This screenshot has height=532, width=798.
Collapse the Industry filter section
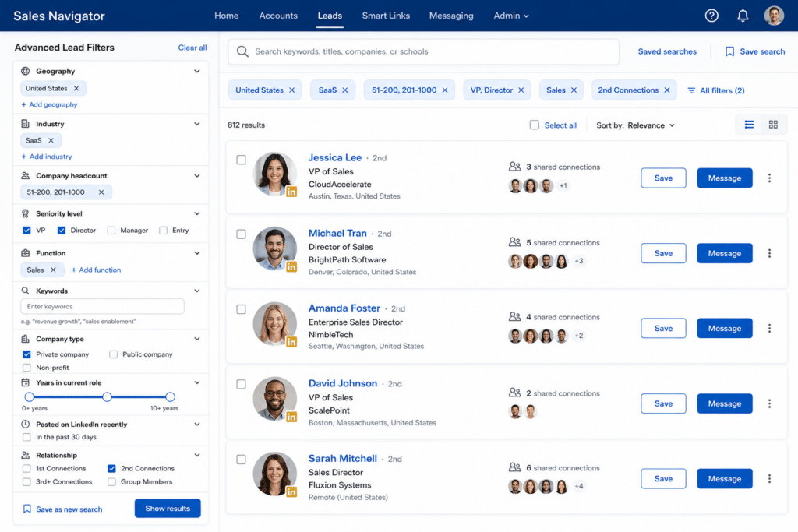coord(197,124)
